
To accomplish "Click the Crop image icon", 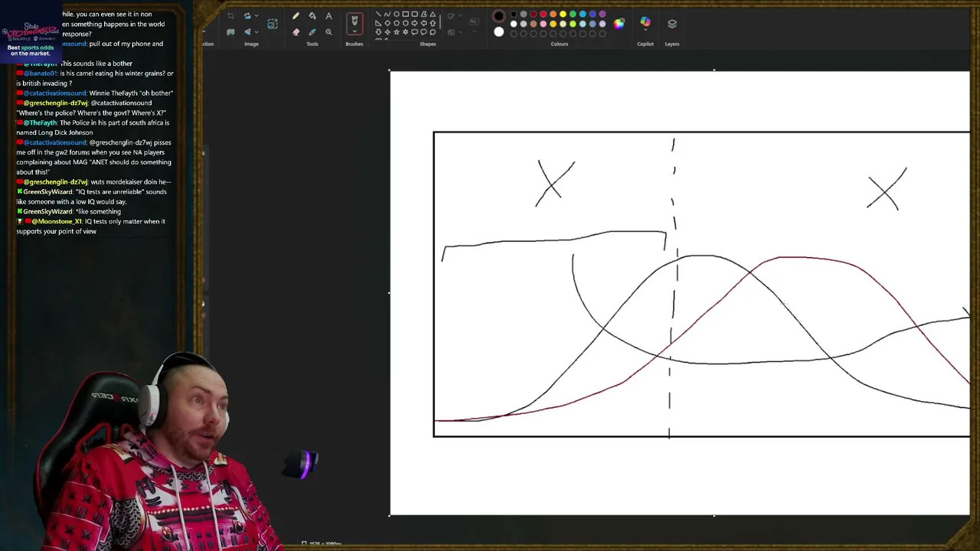I will click(230, 16).
